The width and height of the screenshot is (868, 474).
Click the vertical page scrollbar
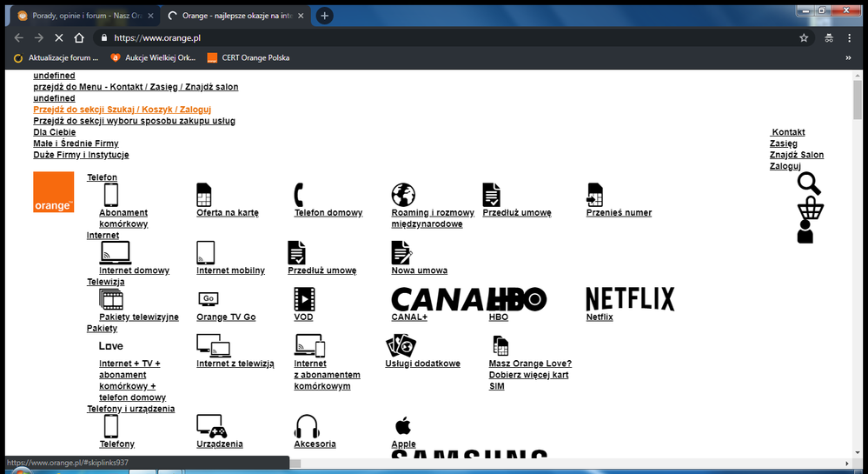coord(859,261)
